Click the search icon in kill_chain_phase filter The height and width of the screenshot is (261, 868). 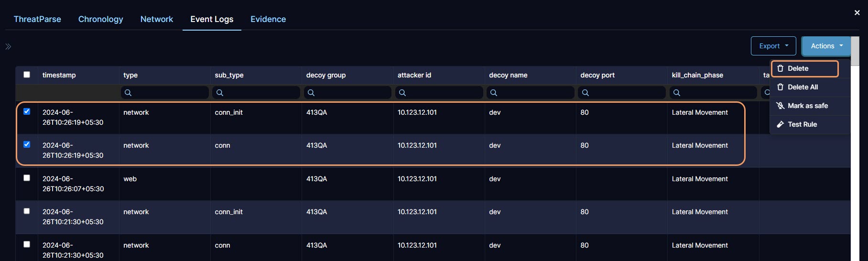677,93
